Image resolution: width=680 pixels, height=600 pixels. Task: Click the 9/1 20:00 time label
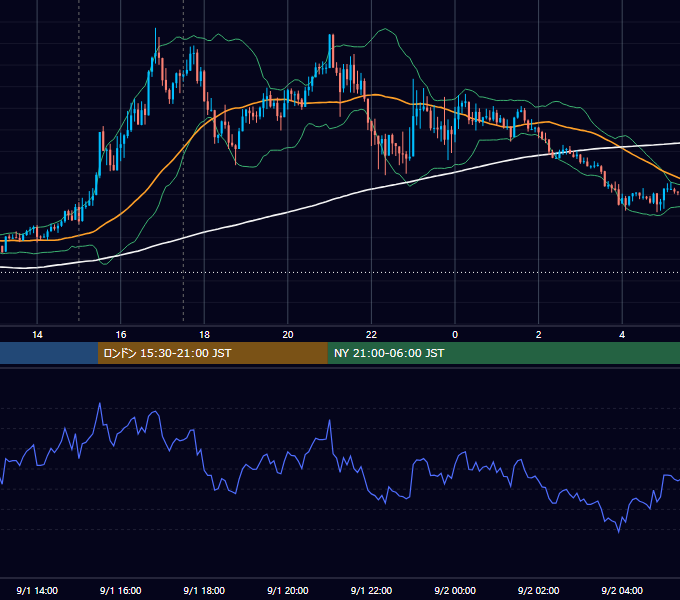pos(288,590)
